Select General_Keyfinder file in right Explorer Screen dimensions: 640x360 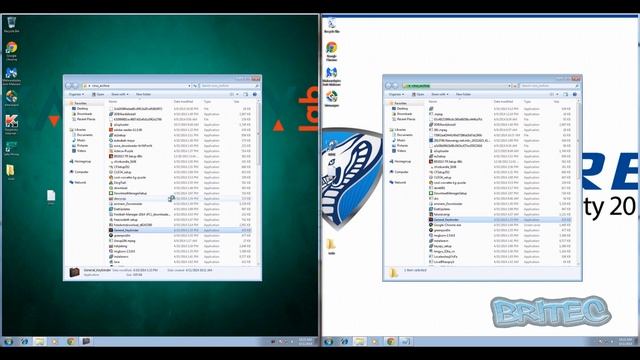pyautogui.click(x=500, y=220)
